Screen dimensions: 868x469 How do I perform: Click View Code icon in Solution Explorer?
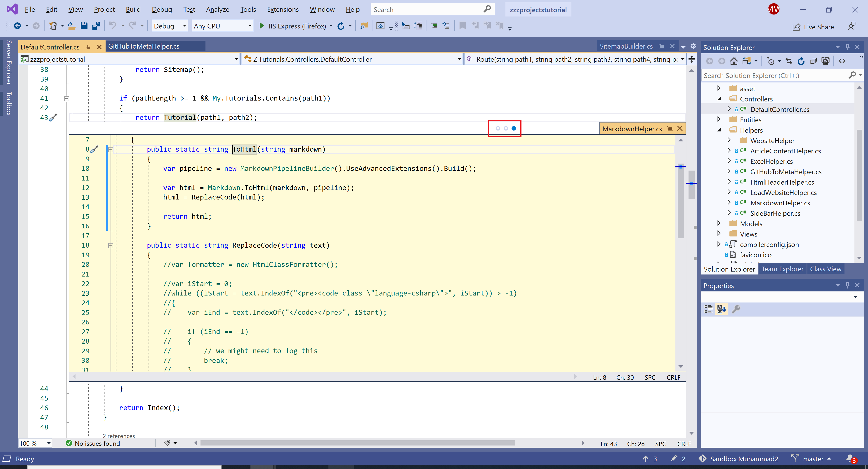(x=842, y=61)
